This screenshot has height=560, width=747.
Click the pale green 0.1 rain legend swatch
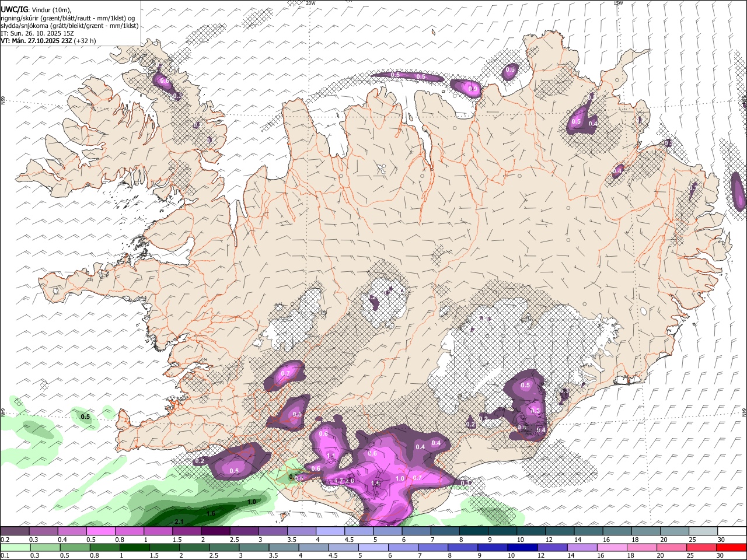click(15, 547)
